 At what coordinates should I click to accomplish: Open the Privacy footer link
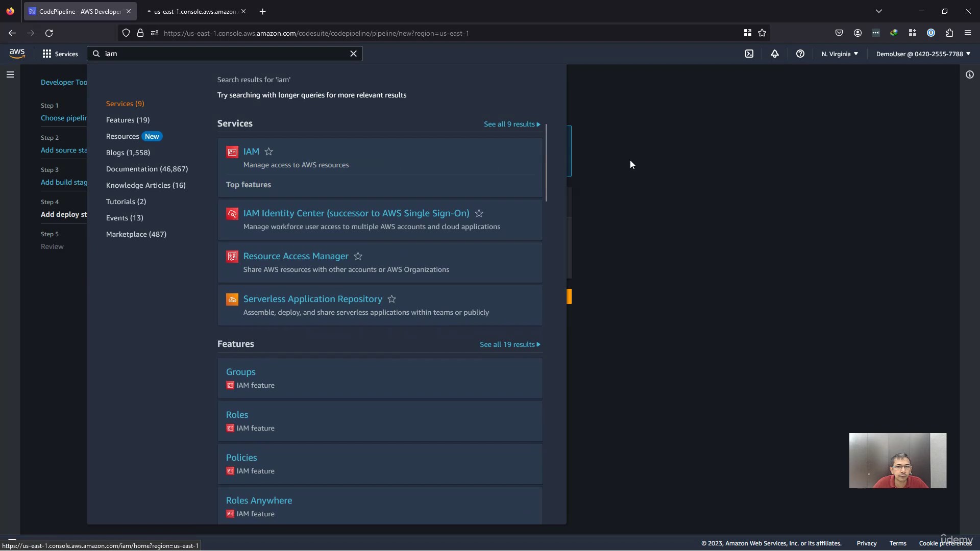(x=867, y=543)
